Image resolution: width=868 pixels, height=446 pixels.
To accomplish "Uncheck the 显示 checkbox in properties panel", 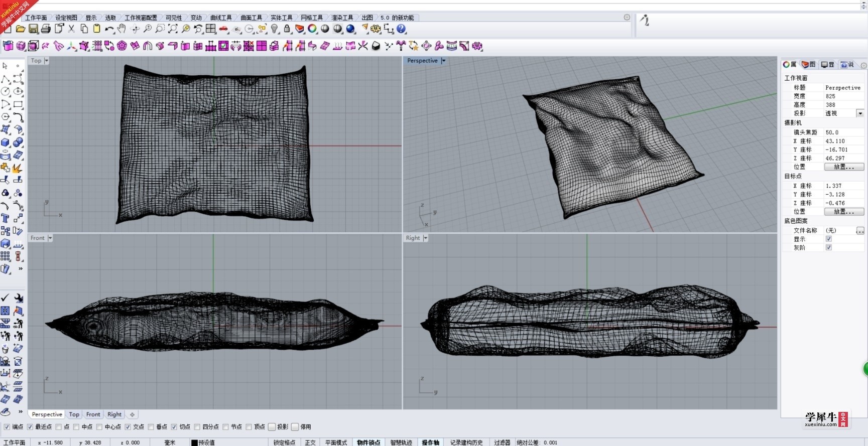I will pos(828,239).
